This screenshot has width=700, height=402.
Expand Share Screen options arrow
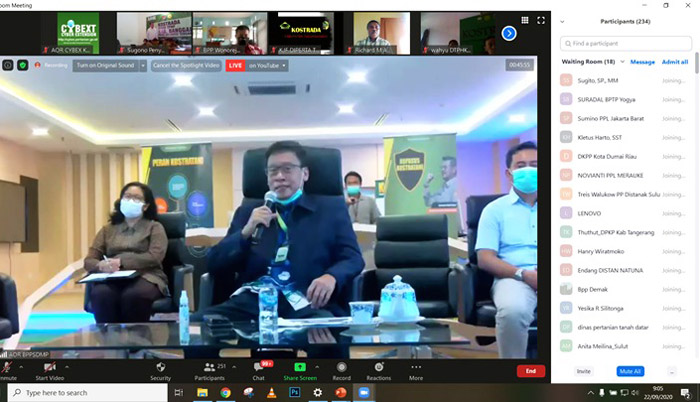point(317,363)
